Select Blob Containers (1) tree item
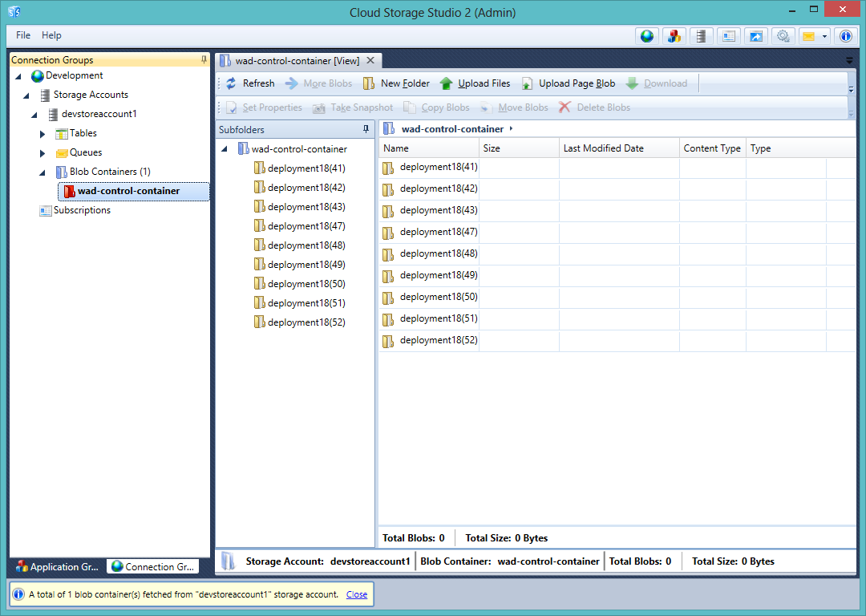The image size is (866, 616). coord(110,172)
